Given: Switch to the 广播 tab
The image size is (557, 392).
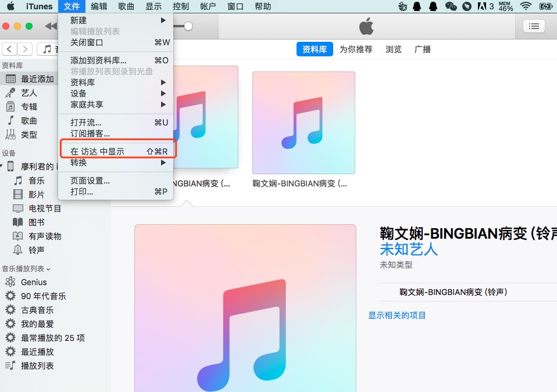Looking at the screenshot, I should coord(422,49).
